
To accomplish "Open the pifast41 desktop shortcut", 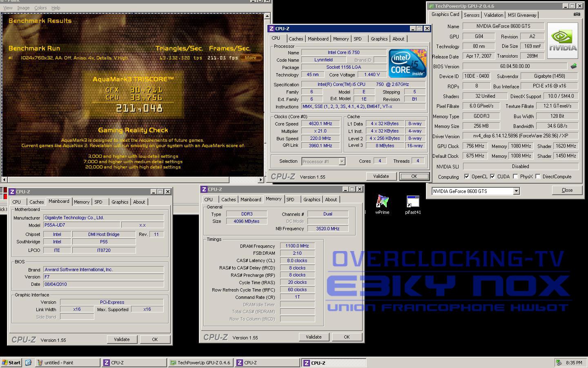I will [413, 205].
